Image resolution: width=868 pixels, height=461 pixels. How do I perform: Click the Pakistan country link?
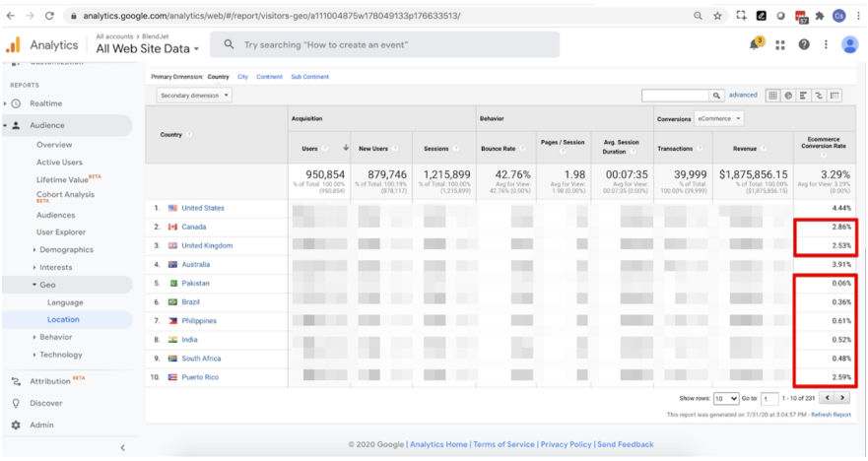195,284
